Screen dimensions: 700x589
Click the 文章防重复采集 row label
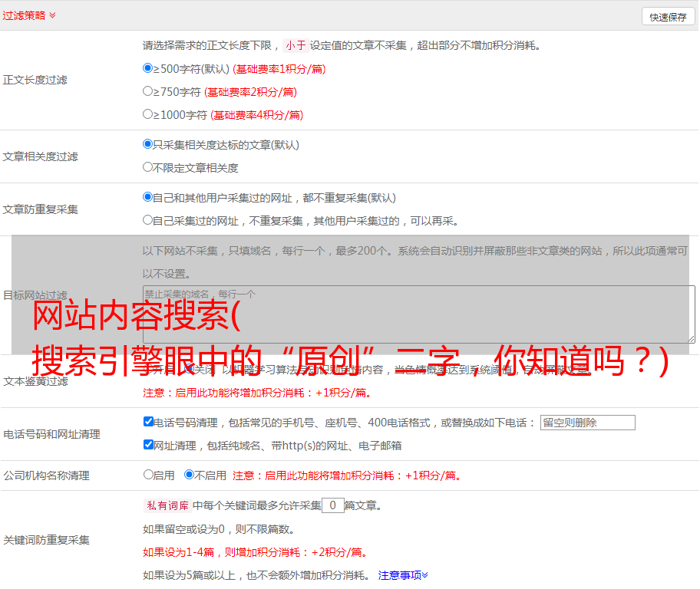[x=41, y=209]
